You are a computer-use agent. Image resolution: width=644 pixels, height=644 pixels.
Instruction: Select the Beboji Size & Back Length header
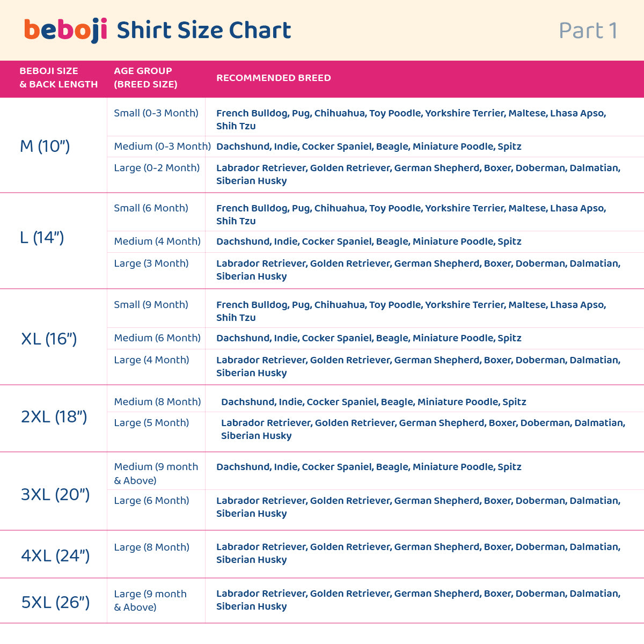tap(58, 77)
